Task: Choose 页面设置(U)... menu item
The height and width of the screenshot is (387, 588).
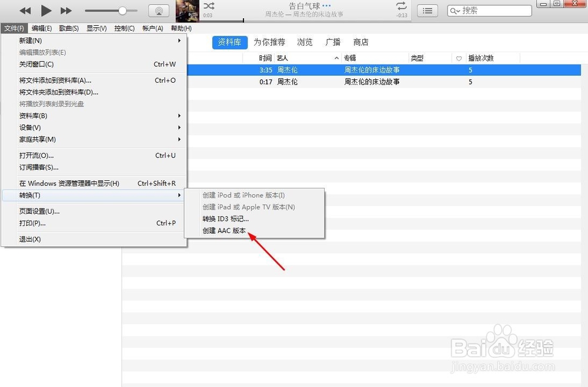Action: 93,211
